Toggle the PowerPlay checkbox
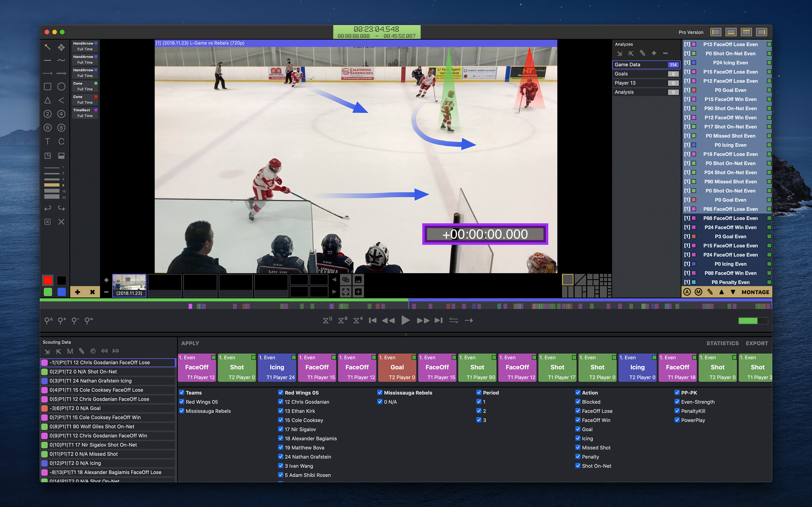This screenshot has width=812, height=507. 677,420
